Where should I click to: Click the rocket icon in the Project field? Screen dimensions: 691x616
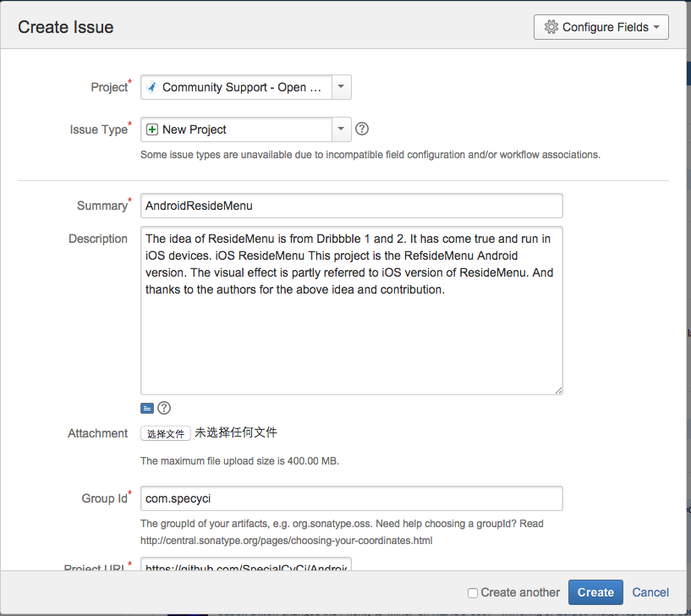click(x=151, y=87)
